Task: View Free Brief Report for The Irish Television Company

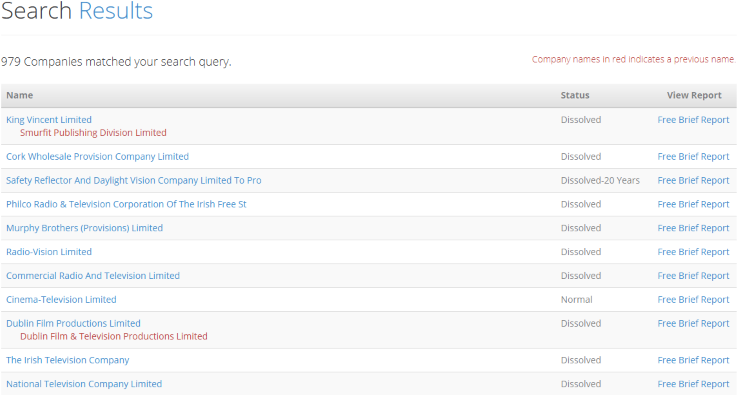Action: click(x=693, y=360)
